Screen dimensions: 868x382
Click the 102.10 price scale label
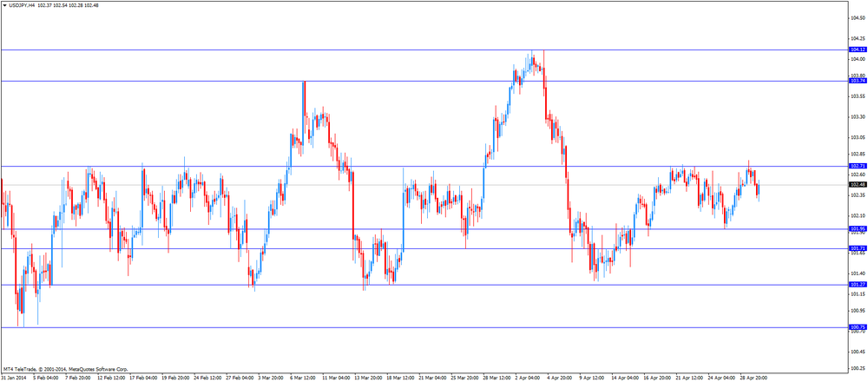858,215
